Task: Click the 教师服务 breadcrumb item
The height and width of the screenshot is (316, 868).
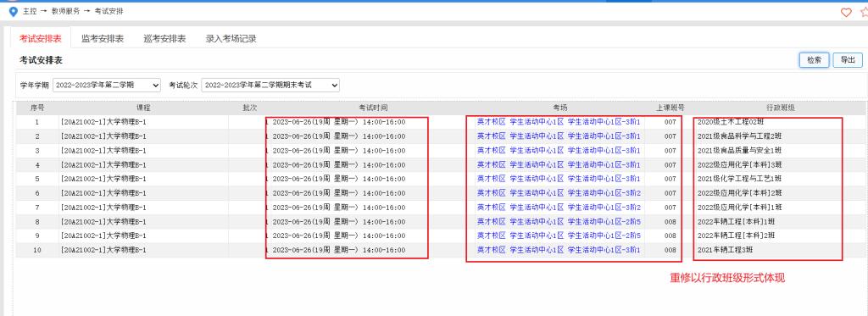Action: tap(66, 11)
